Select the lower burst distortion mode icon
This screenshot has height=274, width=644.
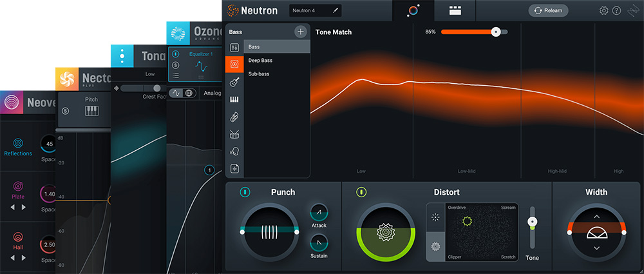435,246
